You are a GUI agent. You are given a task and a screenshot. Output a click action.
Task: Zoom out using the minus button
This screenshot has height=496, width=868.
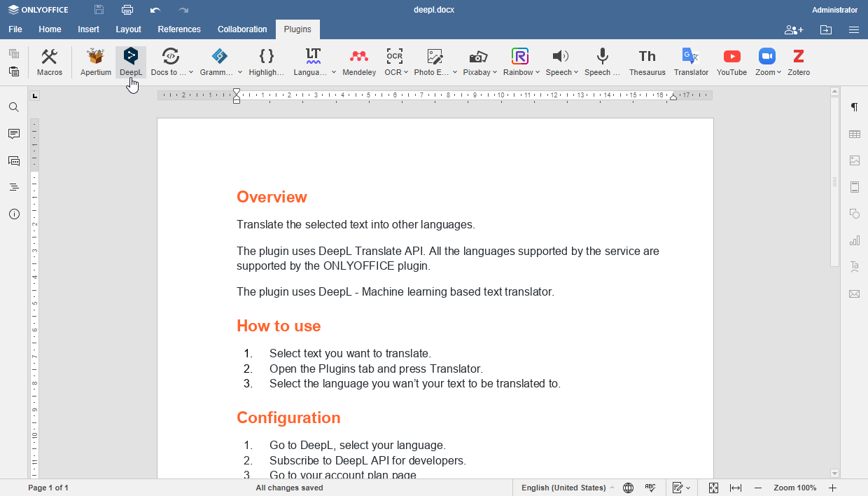coord(758,488)
